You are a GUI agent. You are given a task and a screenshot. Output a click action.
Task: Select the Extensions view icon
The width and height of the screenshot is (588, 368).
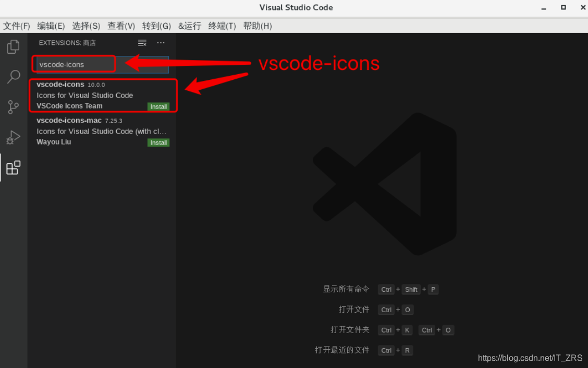click(14, 168)
